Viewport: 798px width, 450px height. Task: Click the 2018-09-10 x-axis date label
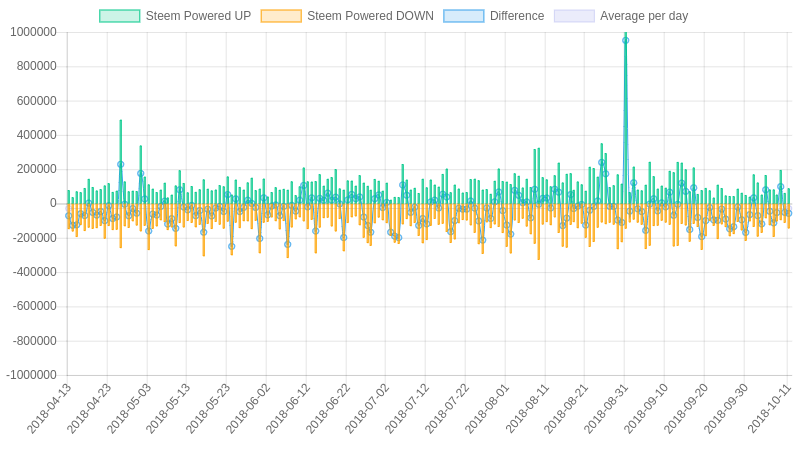[x=646, y=409]
